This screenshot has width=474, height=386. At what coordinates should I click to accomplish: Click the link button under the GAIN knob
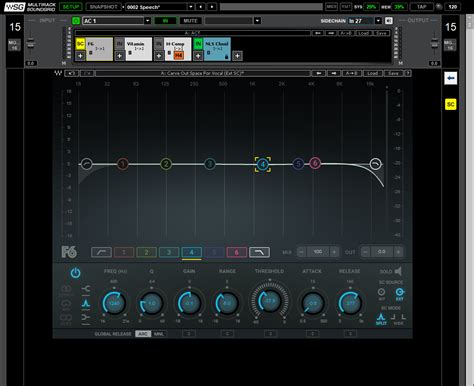[189, 334]
